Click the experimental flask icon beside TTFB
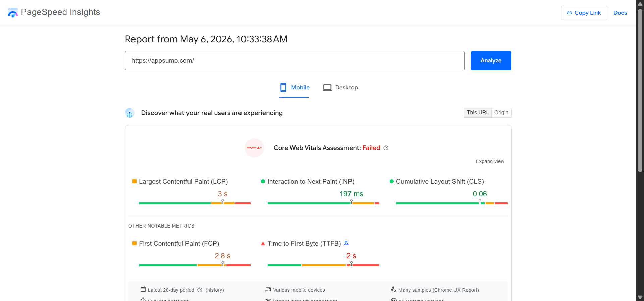The height and width of the screenshot is (301, 644). 346,243
